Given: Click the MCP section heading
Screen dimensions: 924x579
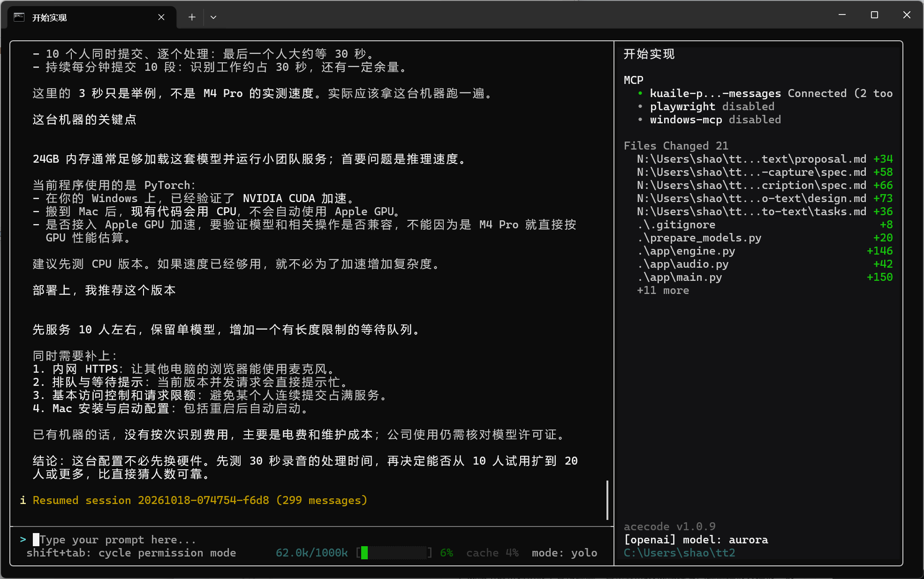Looking at the screenshot, I should [x=634, y=80].
